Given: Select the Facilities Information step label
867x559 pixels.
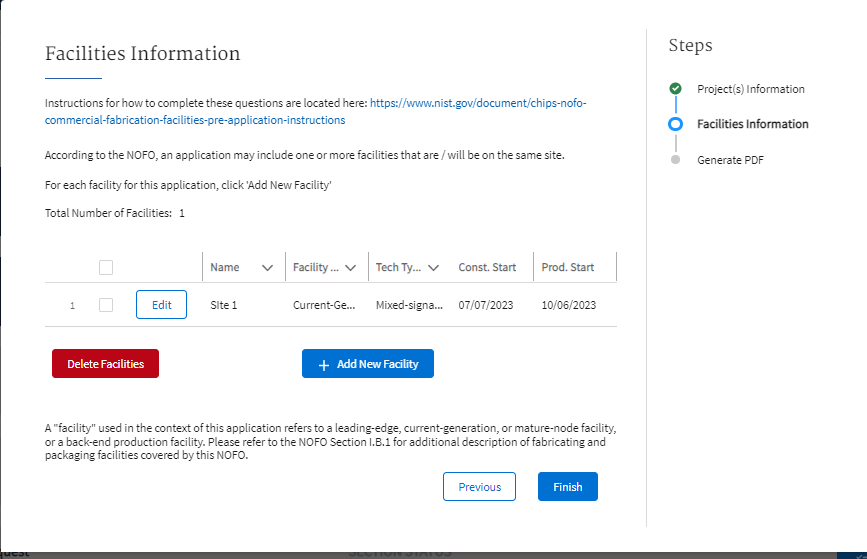Looking at the screenshot, I should click(x=752, y=124).
